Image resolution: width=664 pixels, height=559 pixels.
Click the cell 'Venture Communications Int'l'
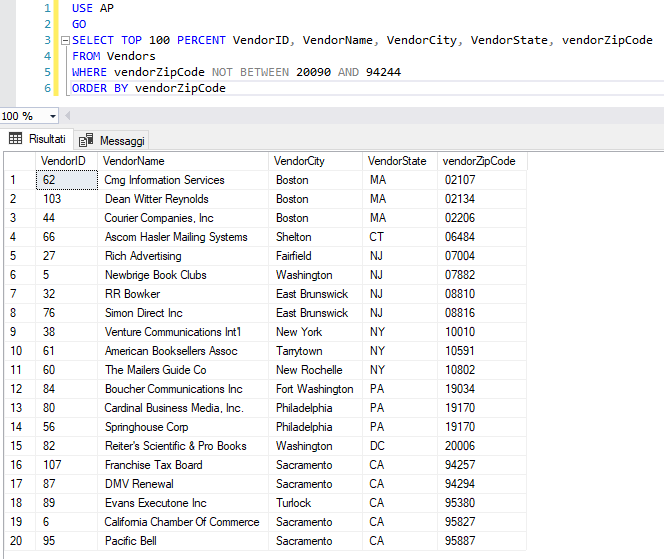183,332
